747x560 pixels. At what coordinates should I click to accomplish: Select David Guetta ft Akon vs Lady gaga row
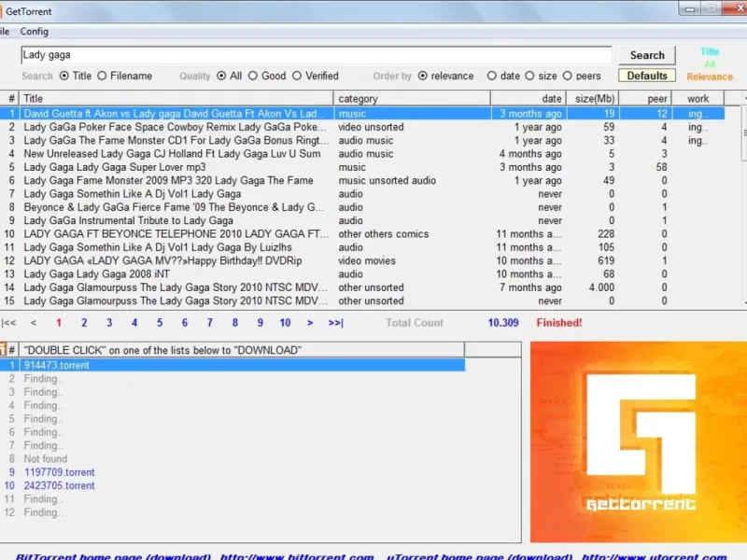[362, 113]
